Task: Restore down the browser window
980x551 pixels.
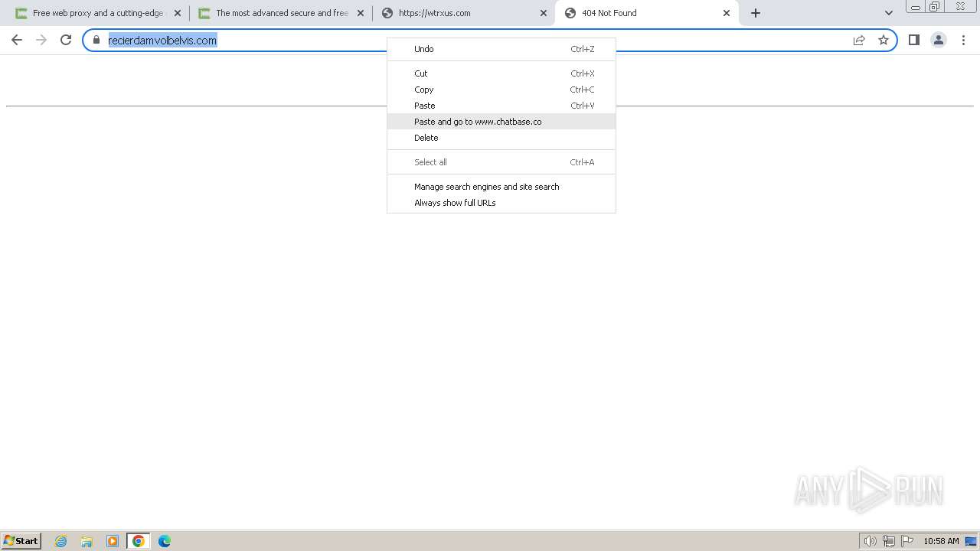Action: [935, 6]
